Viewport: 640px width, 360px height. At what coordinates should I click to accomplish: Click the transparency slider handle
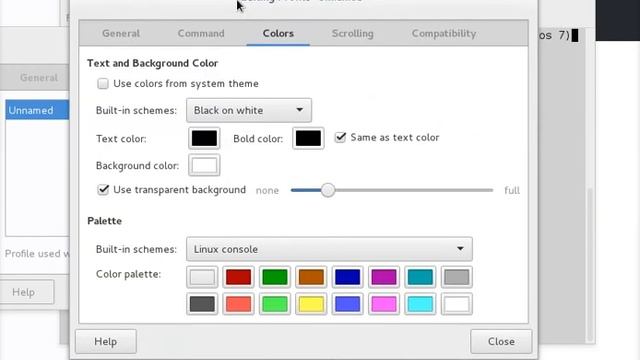[x=327, y=190]
